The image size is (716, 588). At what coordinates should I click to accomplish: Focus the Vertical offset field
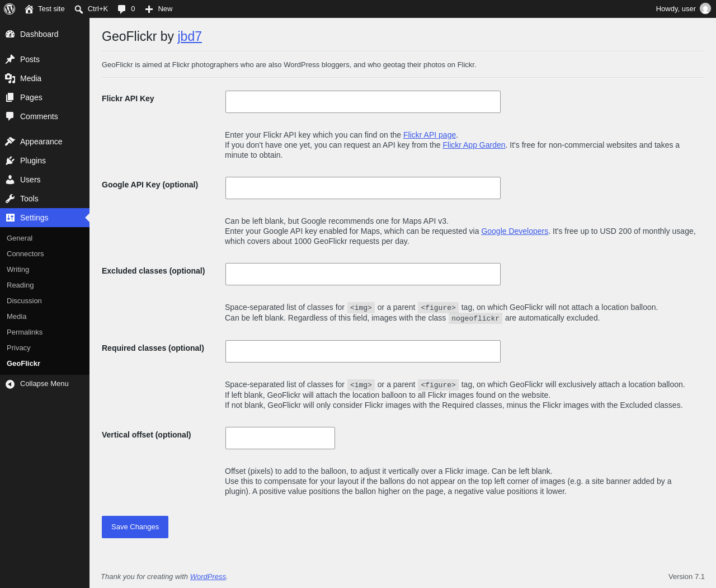click(280, 438)
